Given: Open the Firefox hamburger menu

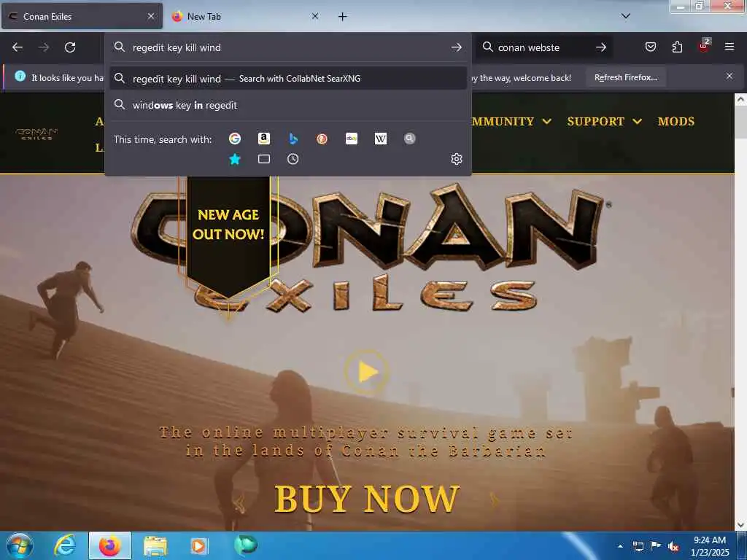Looking at the screenshot, I should [x=729, y=47].
